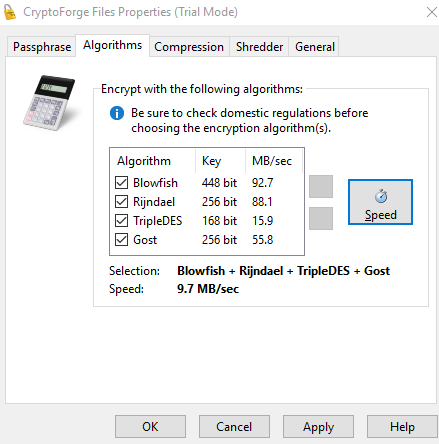Click the padlock icon in title bar

10,12
